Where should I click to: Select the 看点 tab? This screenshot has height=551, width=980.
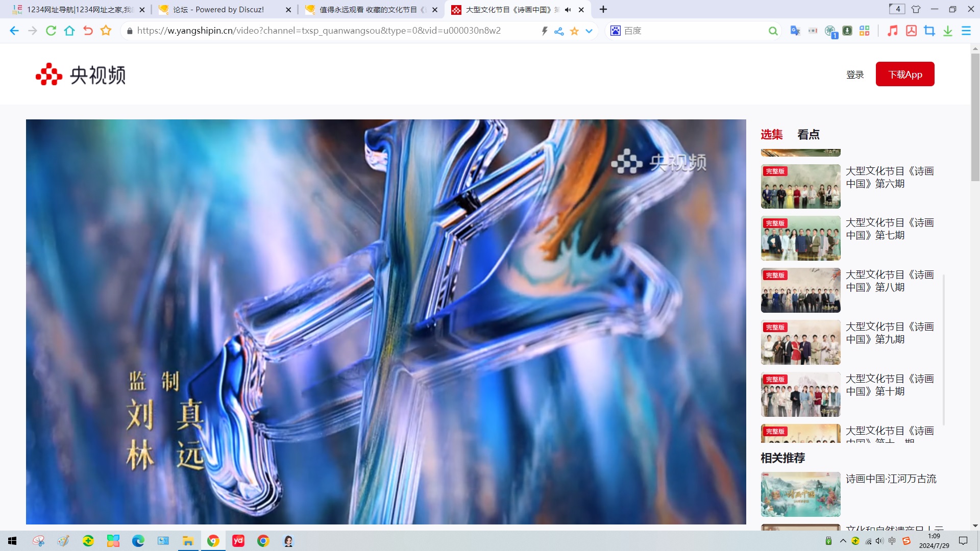(x=808, y=134)
